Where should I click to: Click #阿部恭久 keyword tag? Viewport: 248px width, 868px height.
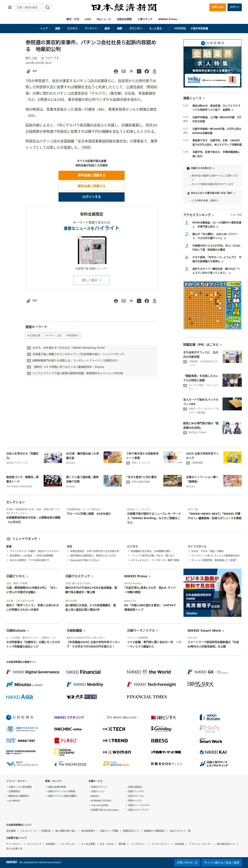(73, 336)
